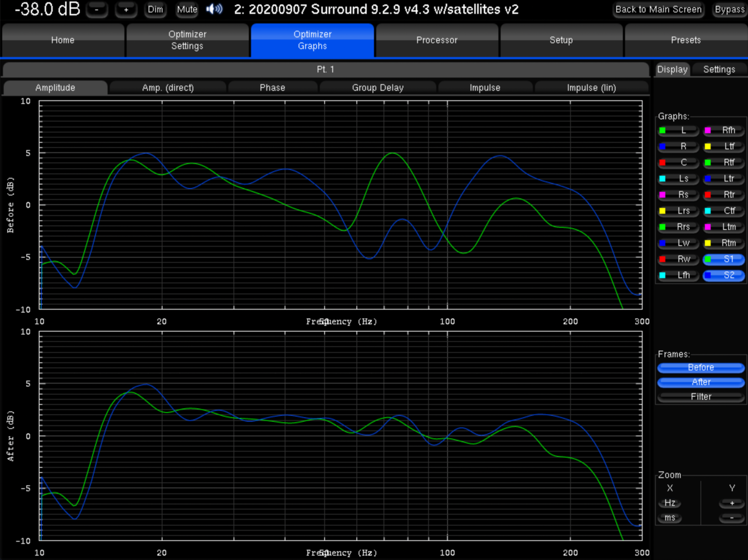This screenshot has width=748, height=560.
Task: Select the Optimizer Graphs tab
Action: click(313, 40)
